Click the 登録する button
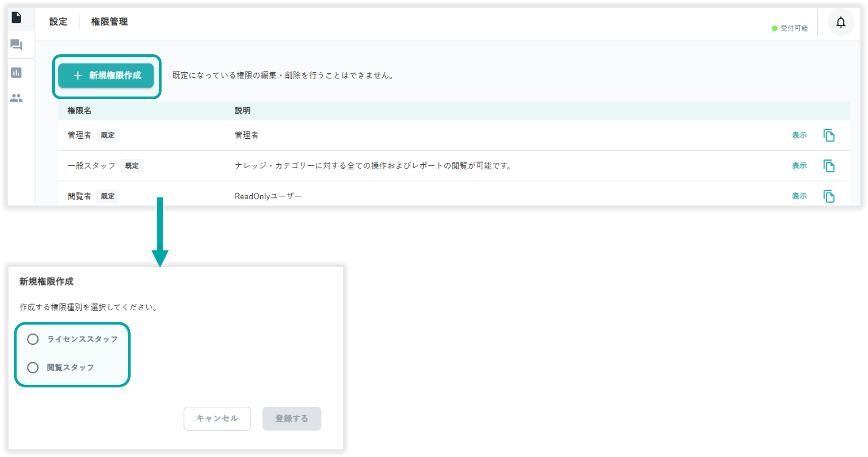Image resolution: width=868 pixels, height=457 pixels. click(292, 418)
